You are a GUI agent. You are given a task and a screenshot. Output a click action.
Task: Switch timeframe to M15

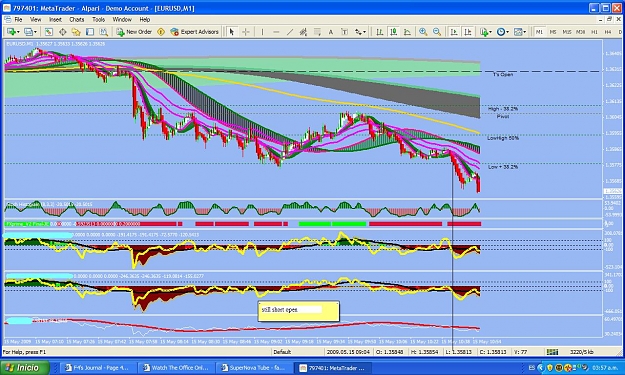point(566,32)
